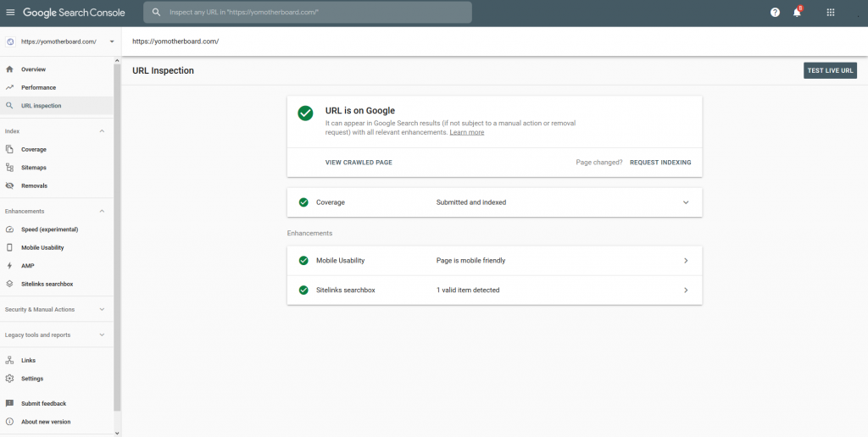868x437 pixels.
Task: Click VIEW CRAWLED PAGE
Action: [x=359, y=163]
